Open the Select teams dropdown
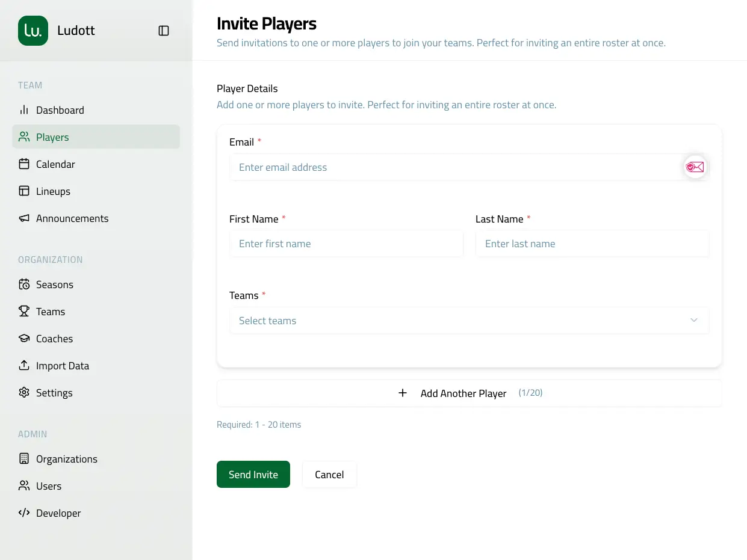Viewport: 747px width, 560px height. pyautogui.click(x=469, y=320)
